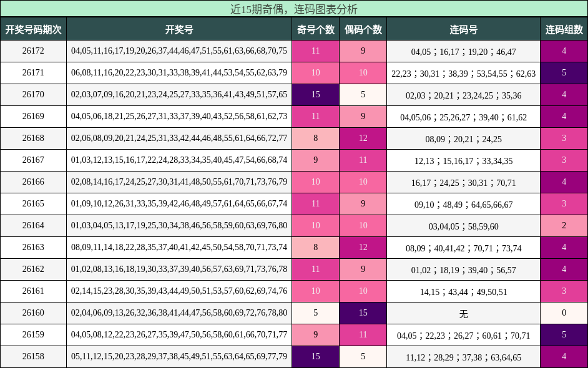This screenshot has height=368, width=588.
Task: Click consecutive numbers 14,15；43,44；49,50,51
Action: [x=464, y=292]
